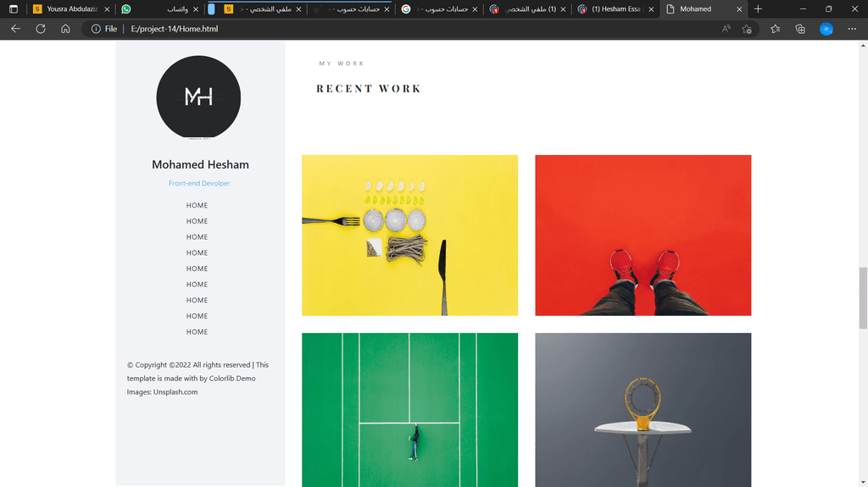
Task: Open the browser home icon
Action: click(x=65, y=29)
